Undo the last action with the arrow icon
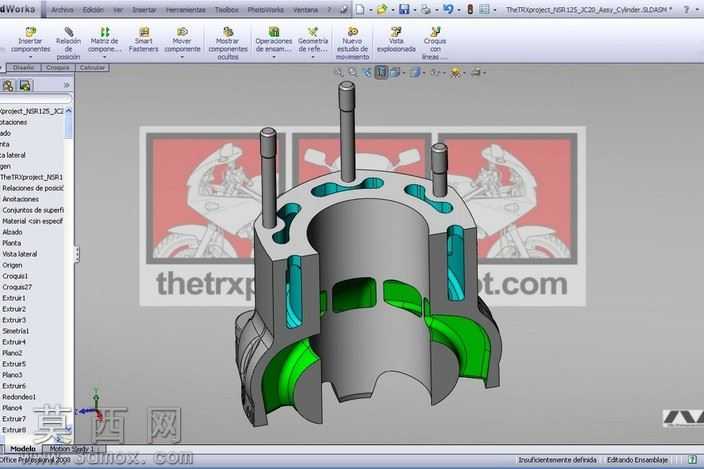 [448, 9]
